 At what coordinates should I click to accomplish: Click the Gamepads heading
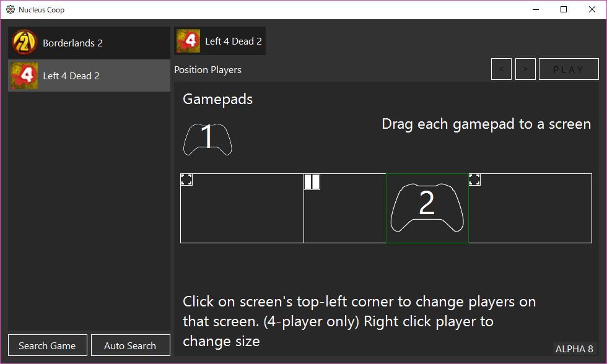217,99
